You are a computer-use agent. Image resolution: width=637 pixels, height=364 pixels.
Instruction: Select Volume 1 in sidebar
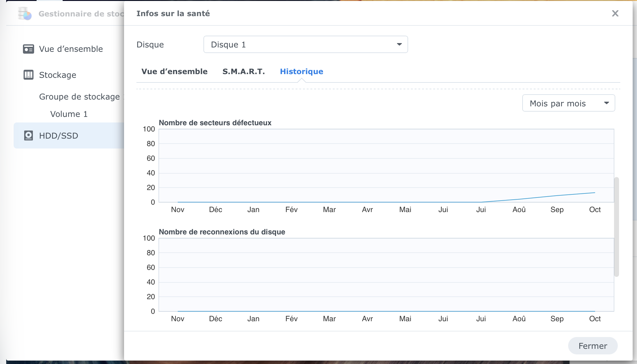click(69, 114)
